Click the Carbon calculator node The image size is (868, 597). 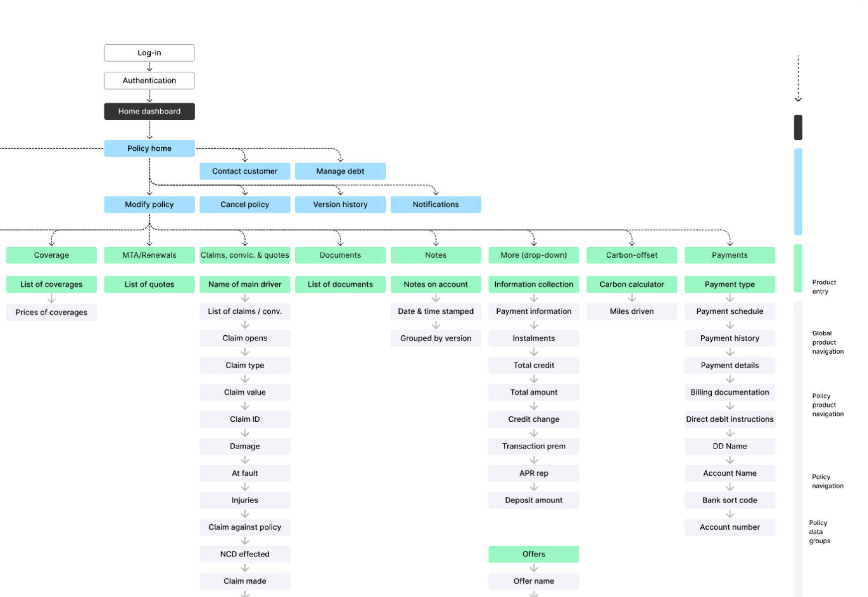coord(632,284)
